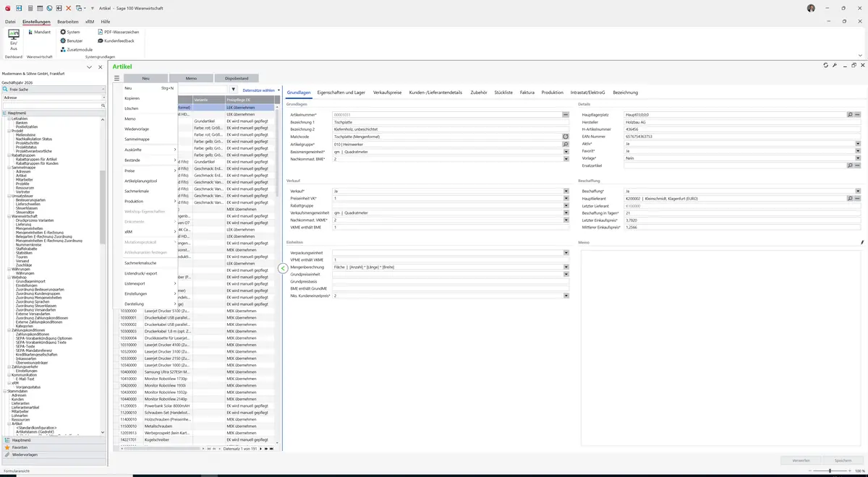Collapse the navigation panel chevron

[89, 66]
